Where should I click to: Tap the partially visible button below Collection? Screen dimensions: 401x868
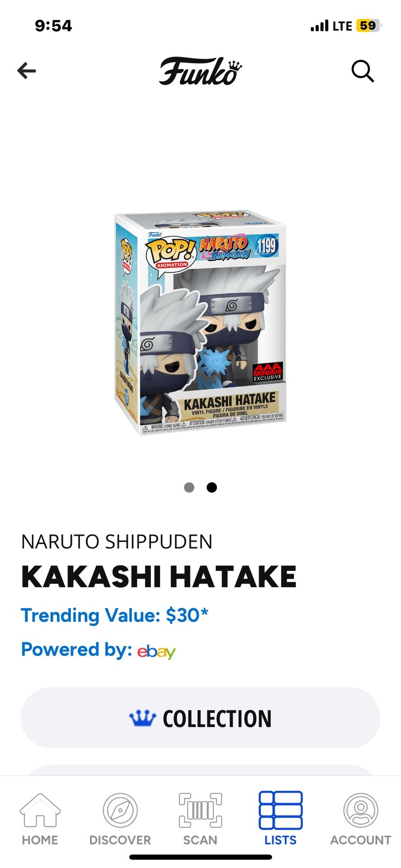[200, 770]
